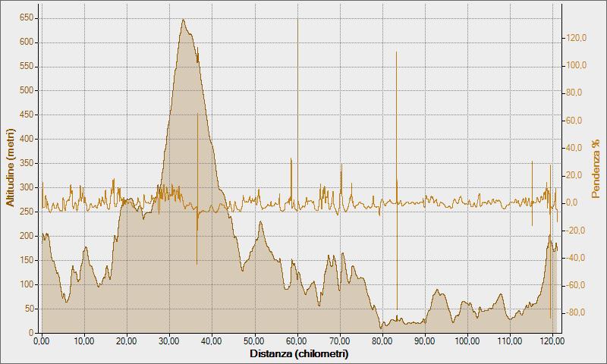This screenshot has width=607, height=364.
Task: Click the 300 altitude axis label
Action: pos(27,187)
